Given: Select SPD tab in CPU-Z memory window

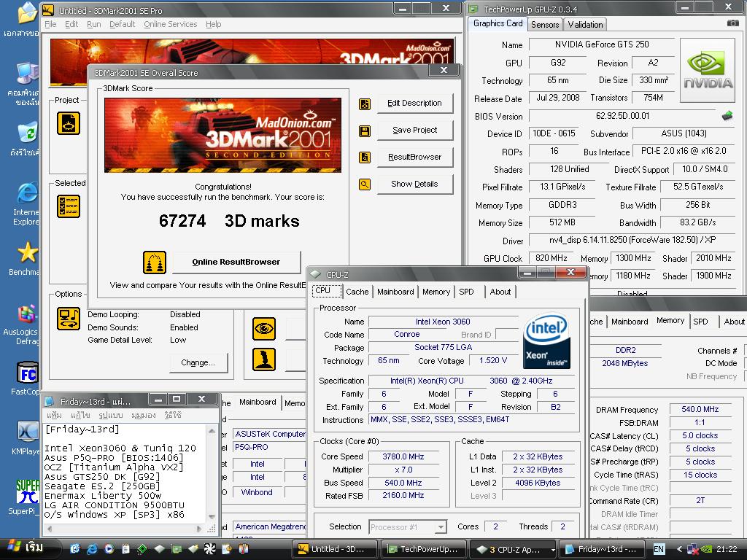Looking at the screenshot, I should tap(700, 322).
